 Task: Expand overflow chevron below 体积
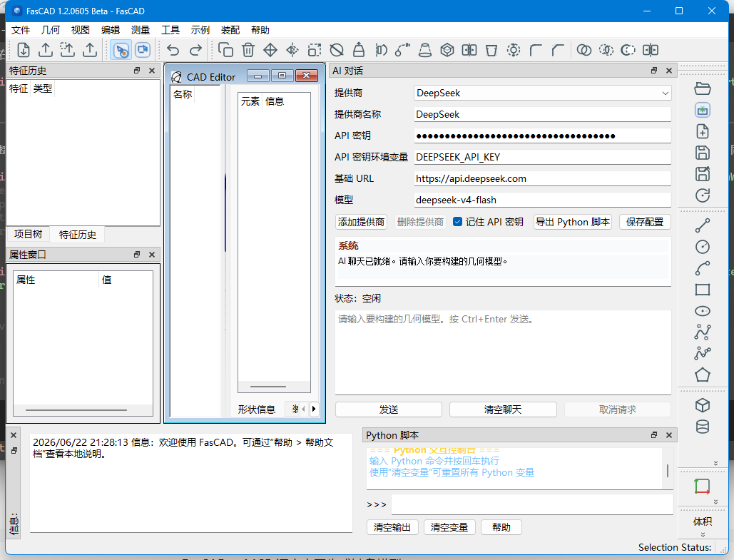coord(703,534)
